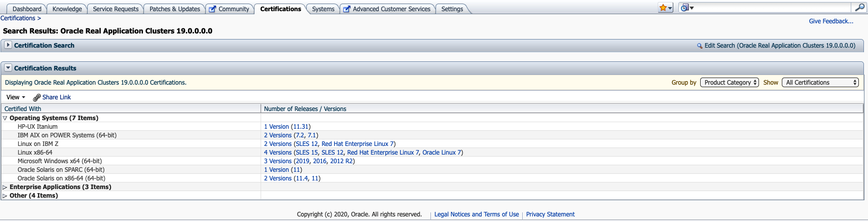
Task: Click the Solaris 11.4 version link
Action: coord(302,178)
